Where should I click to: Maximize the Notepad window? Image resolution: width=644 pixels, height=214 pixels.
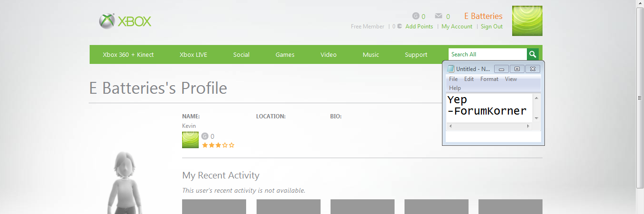pos(517,69)
